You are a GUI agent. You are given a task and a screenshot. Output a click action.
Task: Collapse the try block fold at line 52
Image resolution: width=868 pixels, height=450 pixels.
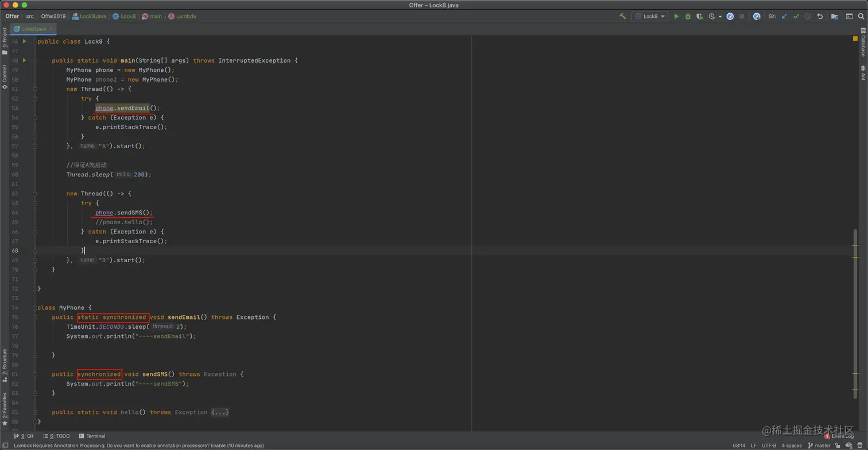point(35,98)
